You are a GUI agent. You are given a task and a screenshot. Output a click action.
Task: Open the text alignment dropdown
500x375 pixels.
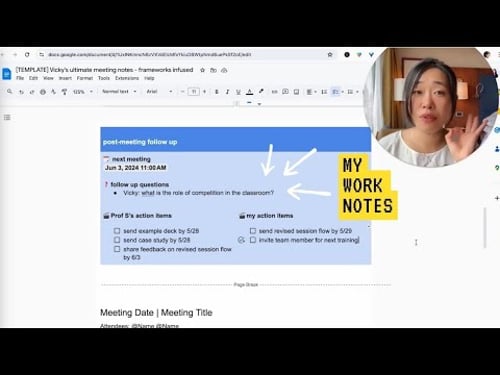tap(312, 92)
